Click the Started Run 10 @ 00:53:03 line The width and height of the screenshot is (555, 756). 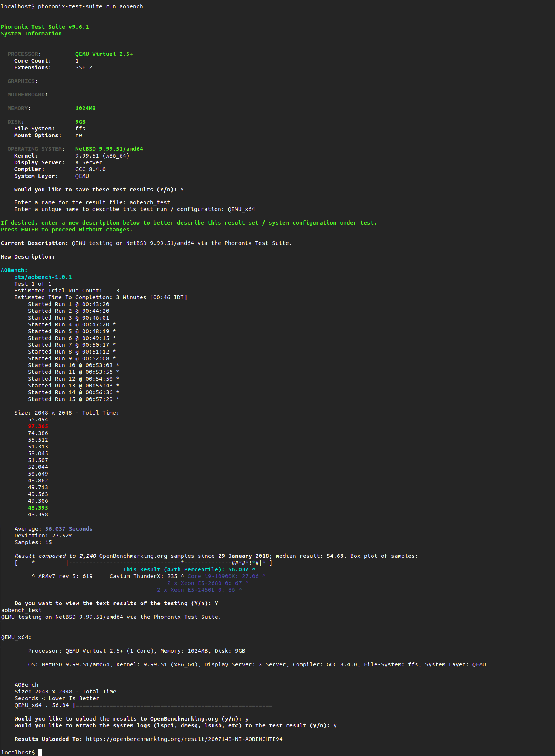pyautogui.click(x=73, y=365)
